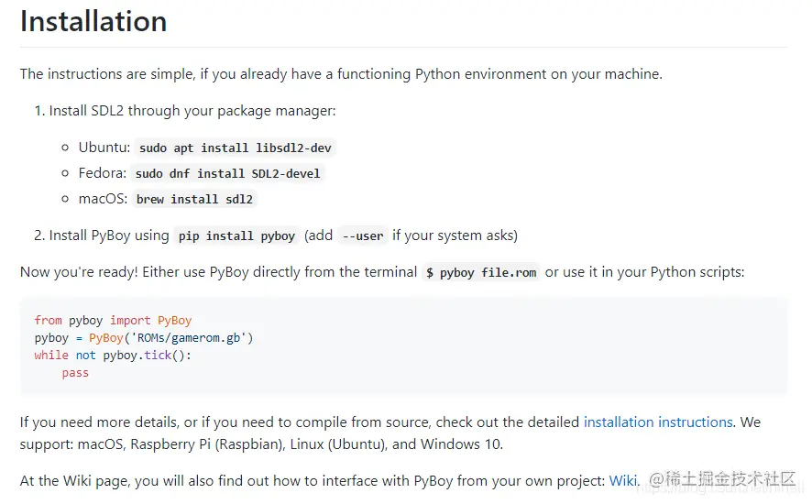This screenshot has height=504, width=812.
Task: Click the 'pass' keyword in code block
Action: (75, 373)
